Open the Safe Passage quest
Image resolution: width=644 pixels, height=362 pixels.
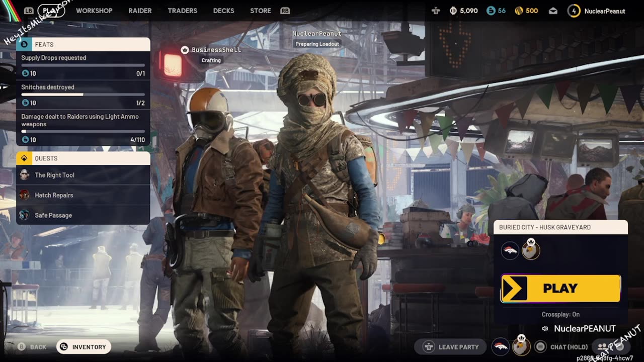[83, 215]
